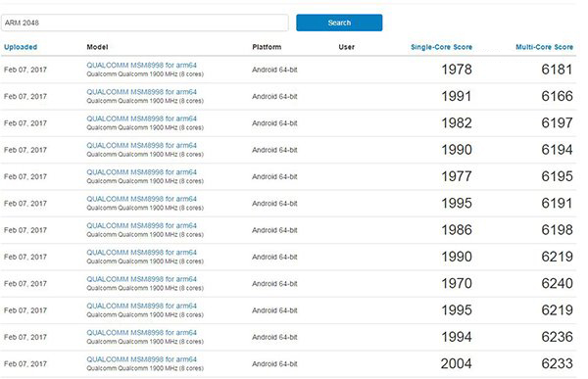The height and width of the screenshot is (379, 588).
Task: Open MSM8998 result with multi-core score 6194
Action: 142,145
